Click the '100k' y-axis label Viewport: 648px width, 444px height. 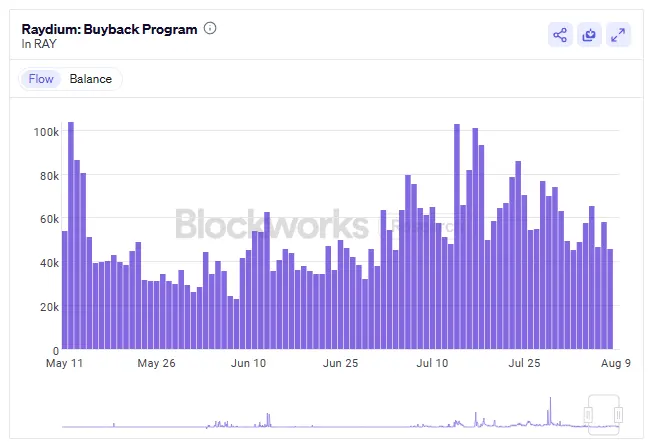click(x=46, y=132)
